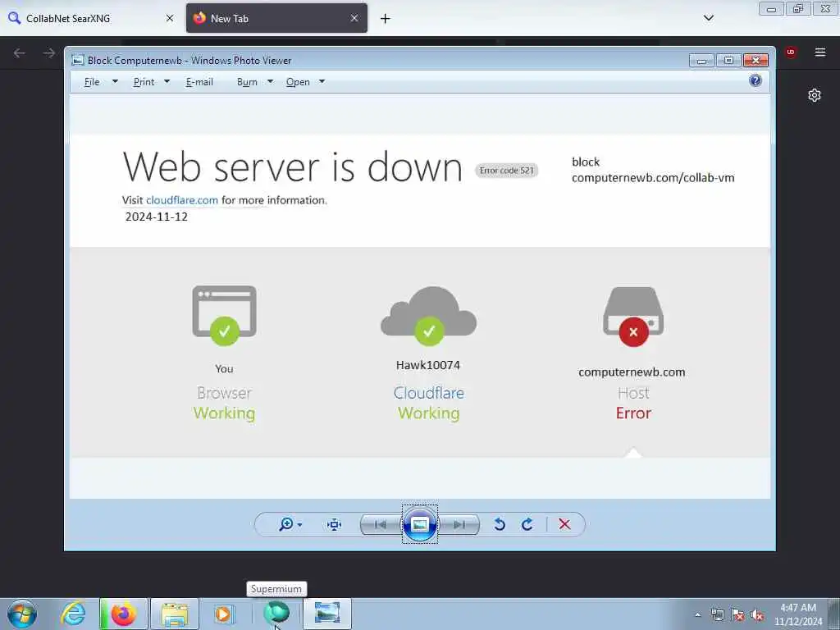Show hidden tray icons arrow
The height and width of the screenshot is (630, 840).
pyautogui.click(x=697, y=615)
